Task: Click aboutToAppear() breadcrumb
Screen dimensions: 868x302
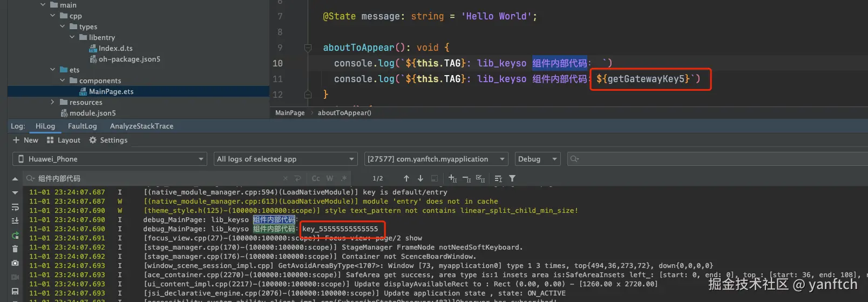Action: pyautogui.click(x=344, y=113)
